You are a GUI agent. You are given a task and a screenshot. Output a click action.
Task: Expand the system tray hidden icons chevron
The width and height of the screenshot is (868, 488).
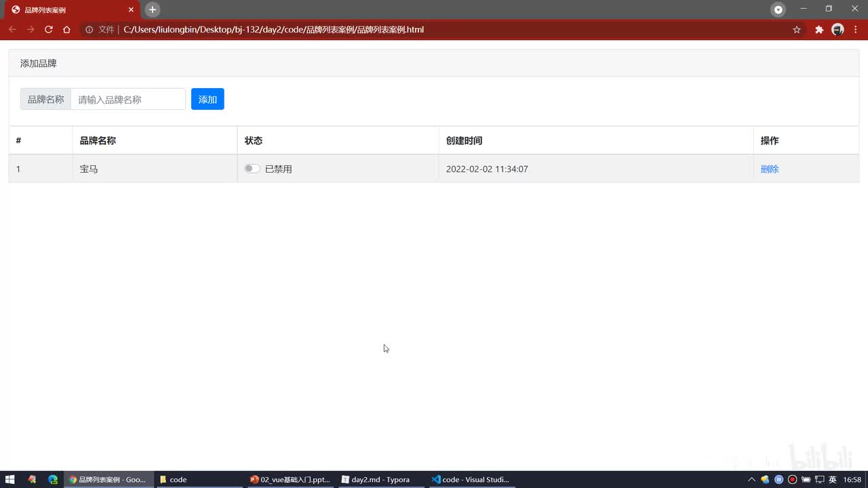click(x=751, y=479)
